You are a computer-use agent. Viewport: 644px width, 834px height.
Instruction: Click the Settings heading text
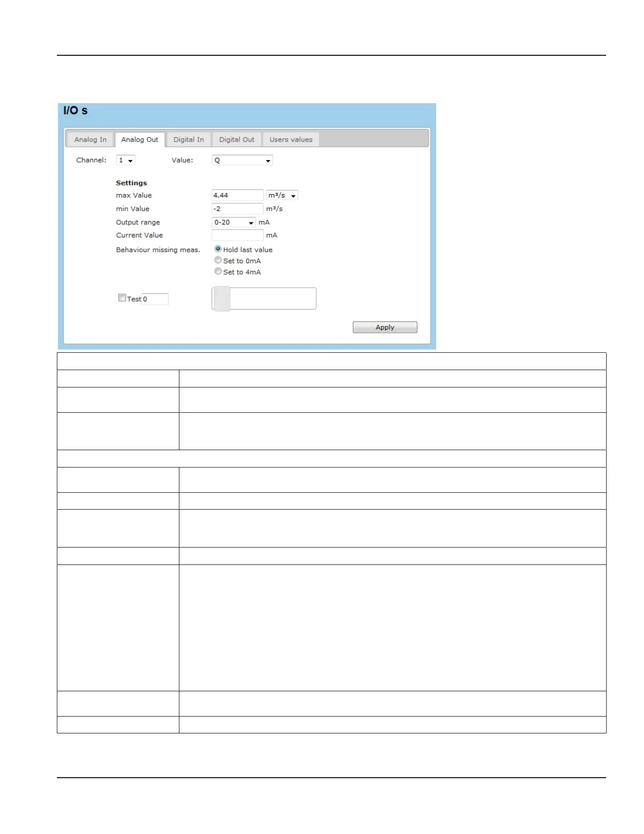pyautogui.click(x=132, y=183)
